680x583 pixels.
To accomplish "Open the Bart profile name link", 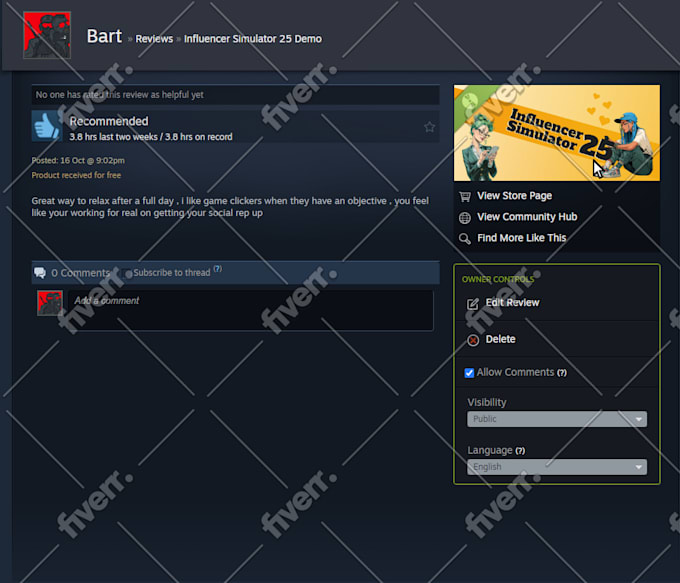I will click(x=104, y=36).
